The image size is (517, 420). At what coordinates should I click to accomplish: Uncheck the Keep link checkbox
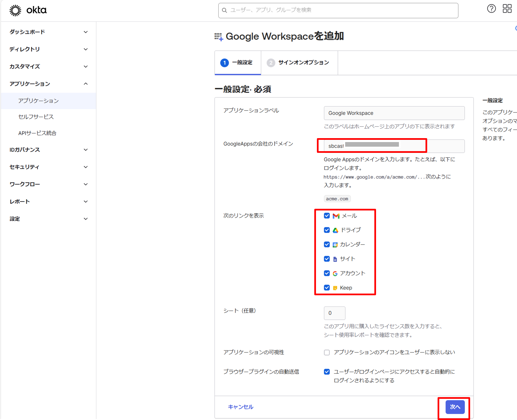tap(327, 287)
